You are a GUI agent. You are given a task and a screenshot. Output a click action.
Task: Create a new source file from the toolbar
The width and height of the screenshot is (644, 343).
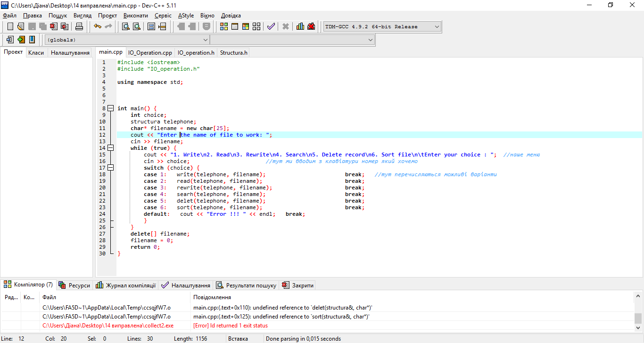click(10, 26)
